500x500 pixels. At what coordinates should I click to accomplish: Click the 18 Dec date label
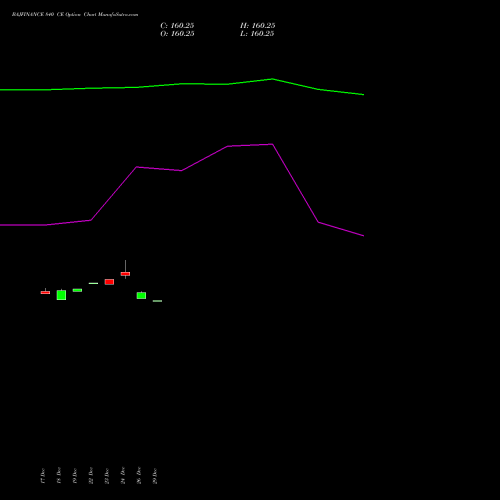click(59, 476)
